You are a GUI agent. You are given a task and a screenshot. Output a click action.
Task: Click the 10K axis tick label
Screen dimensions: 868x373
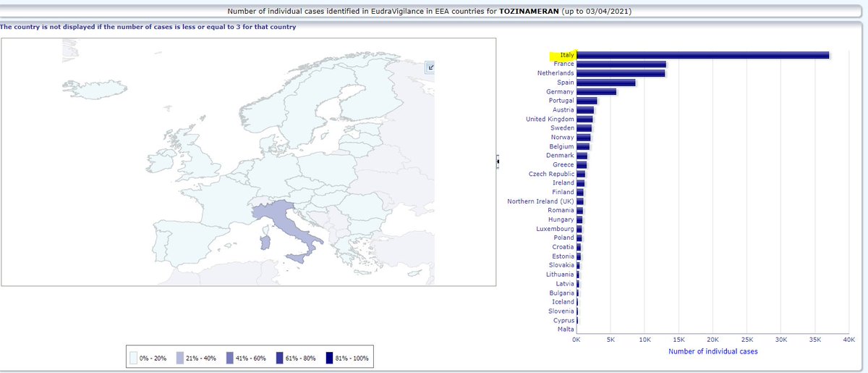pyautogui.click(x=644, y=339)
